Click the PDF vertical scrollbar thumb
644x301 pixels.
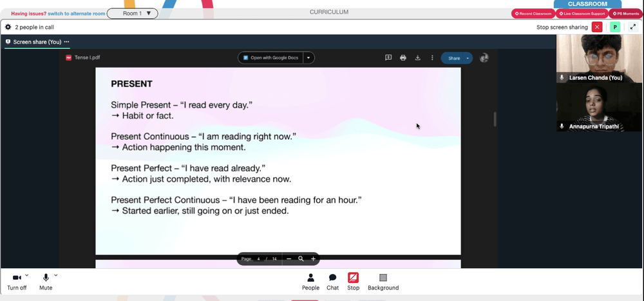(495, 119)
